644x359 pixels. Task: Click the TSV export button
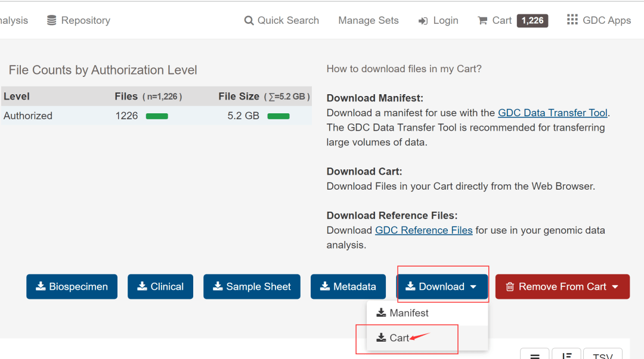pyautogui.click(x=602, y=354)
